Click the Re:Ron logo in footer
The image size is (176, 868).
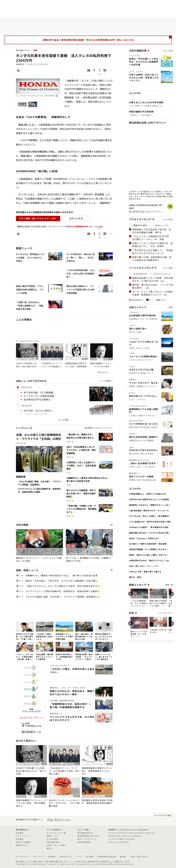[x=59, y=820]
